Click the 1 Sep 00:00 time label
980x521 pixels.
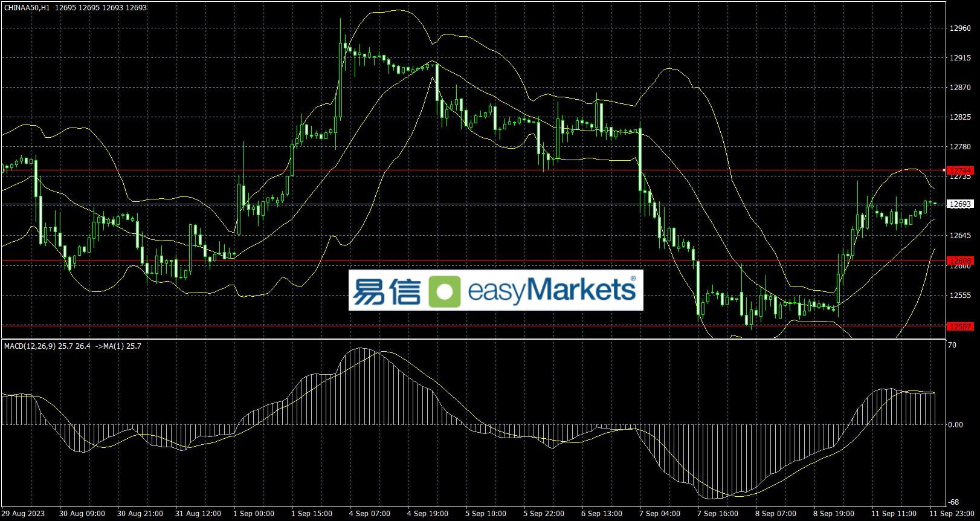(x=254, y=514)
